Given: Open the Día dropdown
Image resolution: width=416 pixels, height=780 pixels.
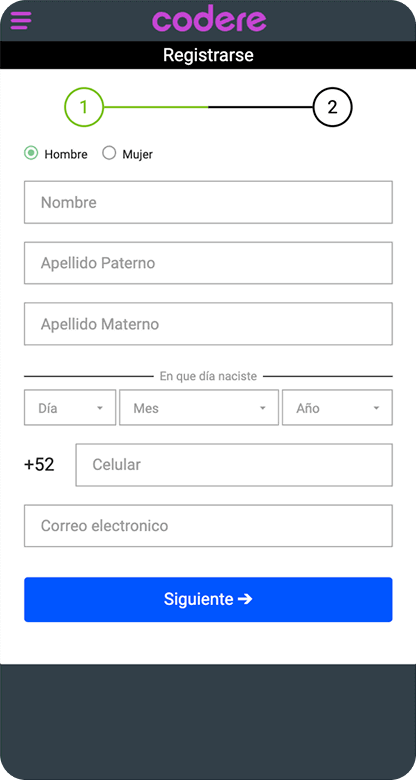Looking at the screenshot, I should click(x=70, y=407).
